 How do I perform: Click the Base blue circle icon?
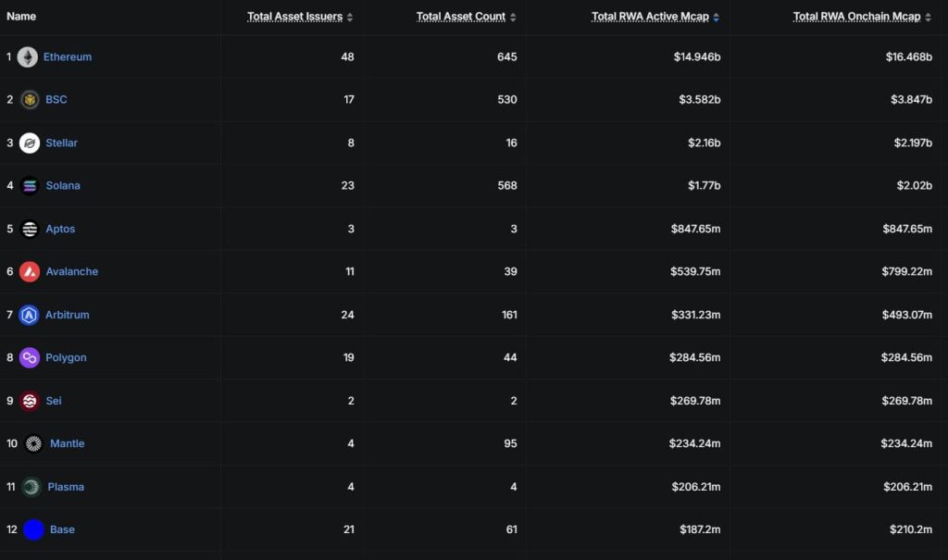tap(34, 529)
